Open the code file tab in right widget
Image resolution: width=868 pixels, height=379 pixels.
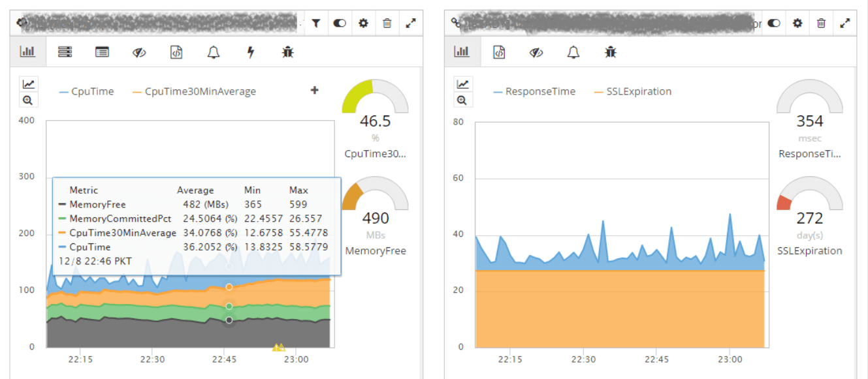[499, 52]
